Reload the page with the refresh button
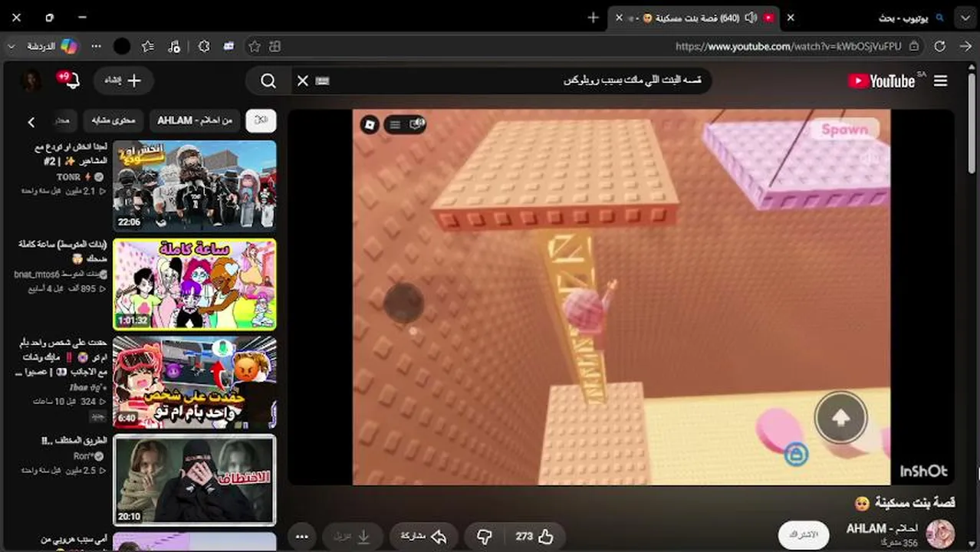The height and width of the screenshot is (552, 980). coord(939,47)
